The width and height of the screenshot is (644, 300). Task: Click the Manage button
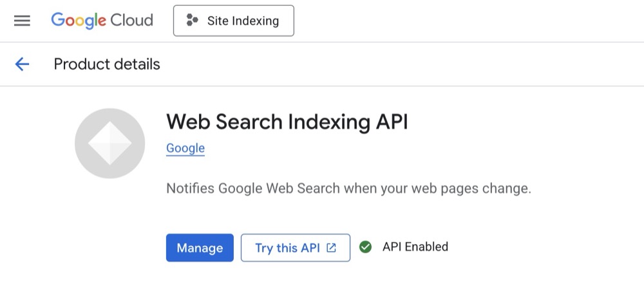pos(200,248)
